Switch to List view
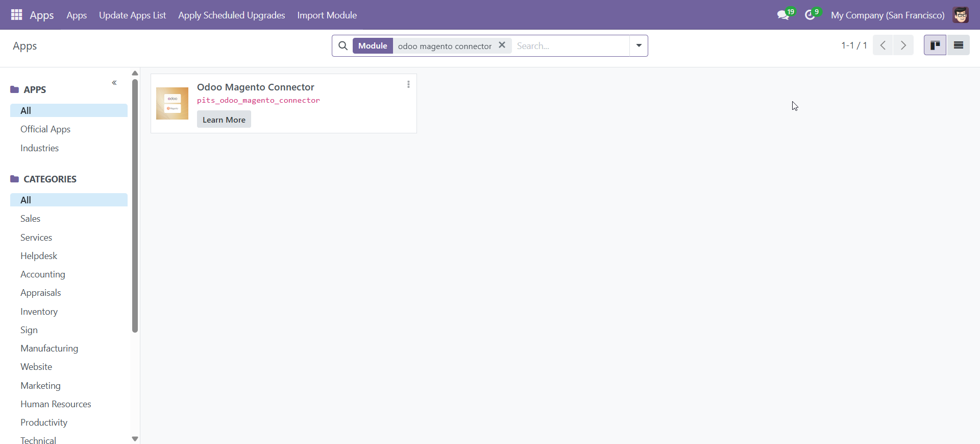 pyautogui.click(x=958, y=45)
